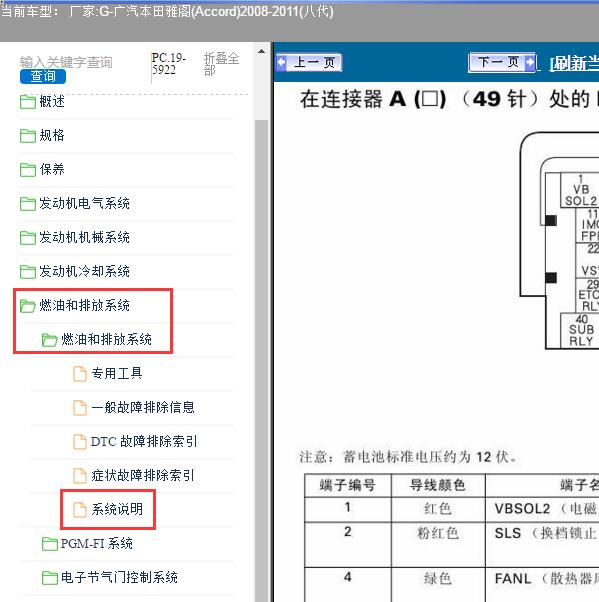Viewport: 599px width, 602px height.
Task: Open the 专用工具 document
Action: tap(117, 373)
